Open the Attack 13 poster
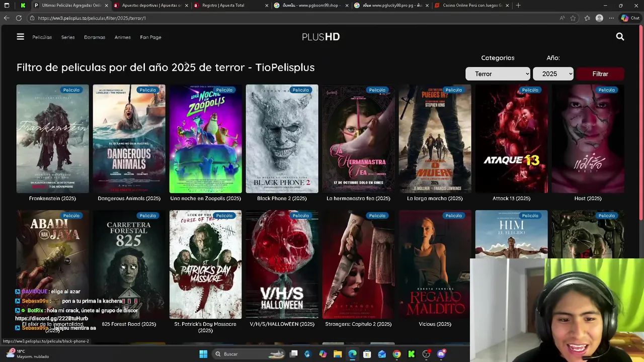Screen dimensions: 644x362 click(x=511, y=139)
